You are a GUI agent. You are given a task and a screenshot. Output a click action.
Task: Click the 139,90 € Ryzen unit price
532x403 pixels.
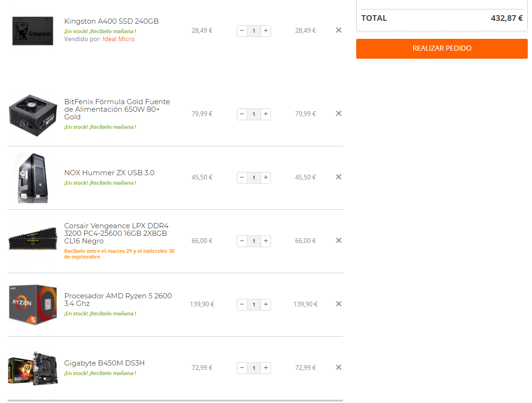point(202,304)
